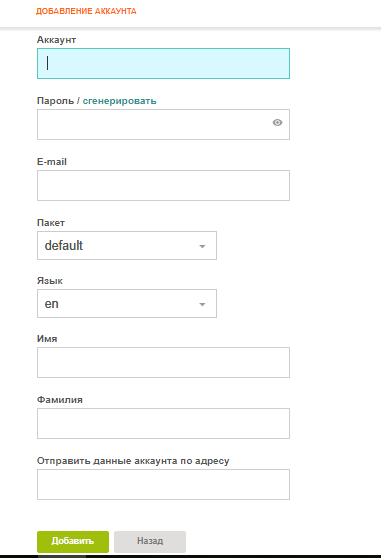Focus the Фамилия text box
Screen dimensions: 381x558
(163, 423)
